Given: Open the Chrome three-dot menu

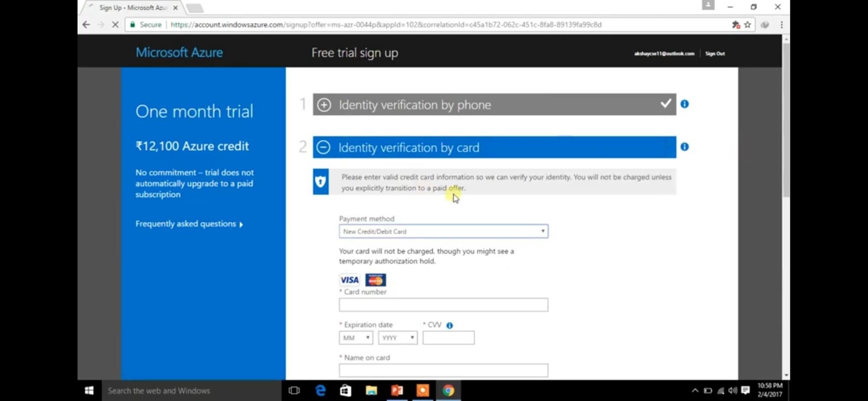Looking at the screenshot, I should pos(782,25).
